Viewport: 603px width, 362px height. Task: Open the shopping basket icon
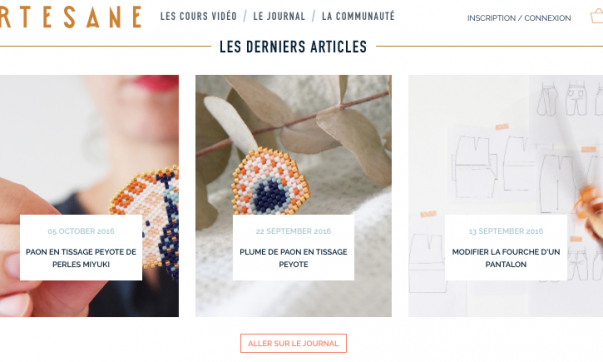point(597,16)
